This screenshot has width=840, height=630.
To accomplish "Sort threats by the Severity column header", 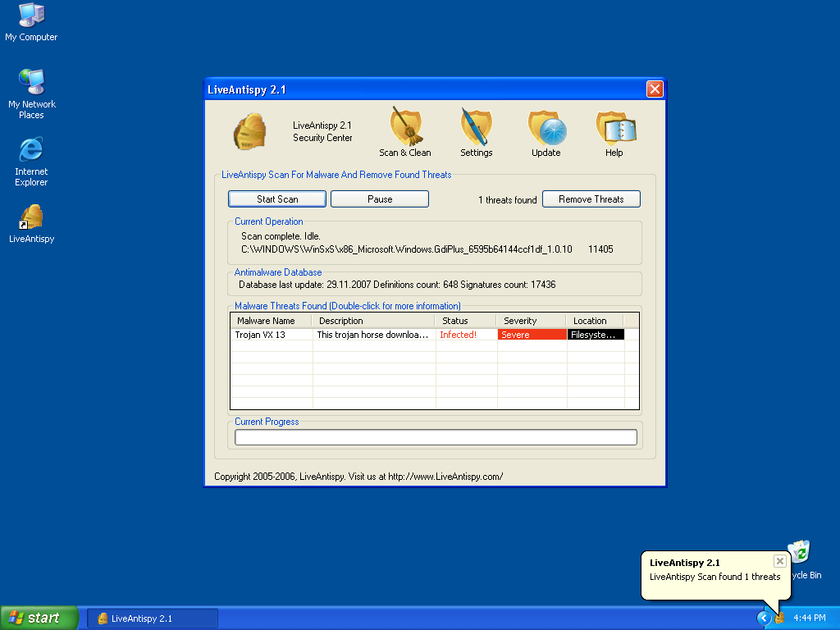I will 530,321.
